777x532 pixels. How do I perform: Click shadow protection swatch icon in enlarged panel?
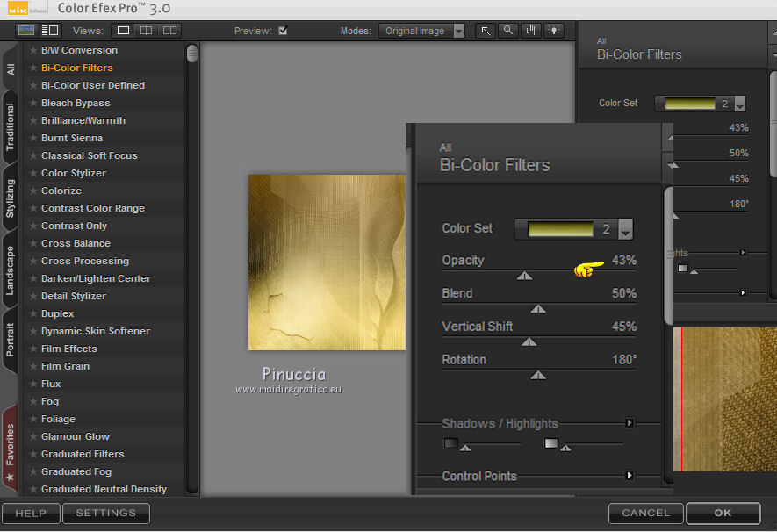[450, 442]
